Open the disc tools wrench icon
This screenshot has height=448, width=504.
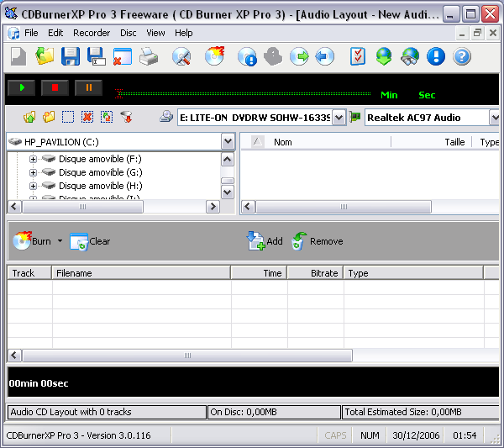pyautogui.click(x=181, y=56)
